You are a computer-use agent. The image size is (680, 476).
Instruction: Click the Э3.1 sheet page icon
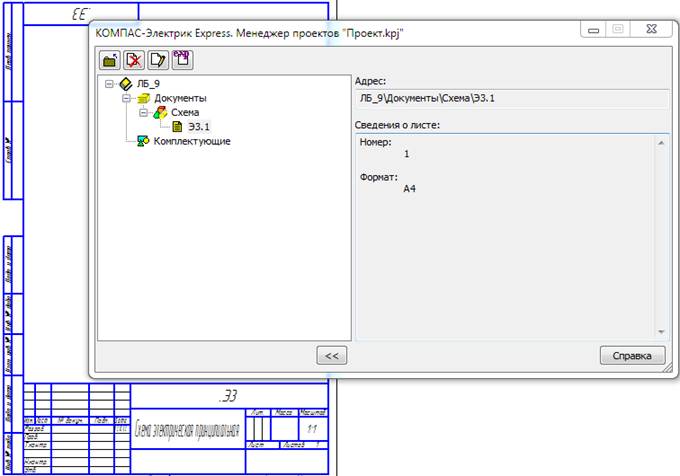(177, 127)
